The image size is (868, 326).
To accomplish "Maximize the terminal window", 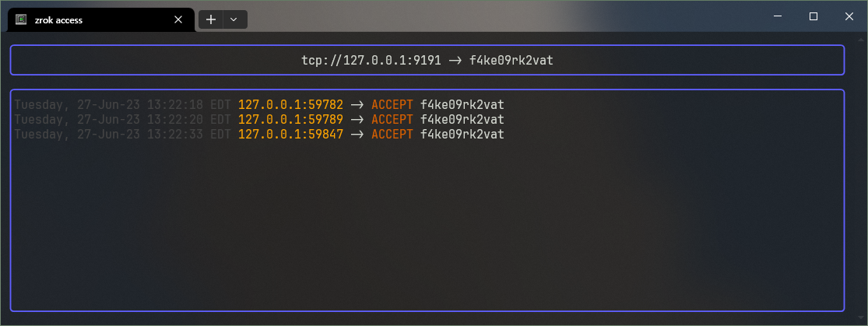I will coord(814,16).
